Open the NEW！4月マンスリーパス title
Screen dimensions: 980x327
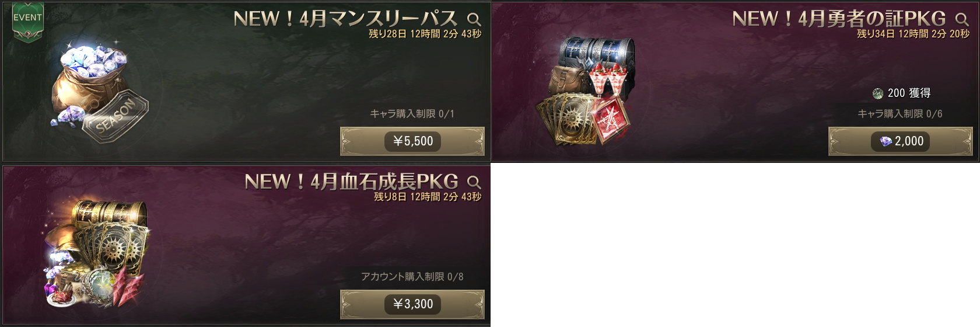(x=345, y=19)
